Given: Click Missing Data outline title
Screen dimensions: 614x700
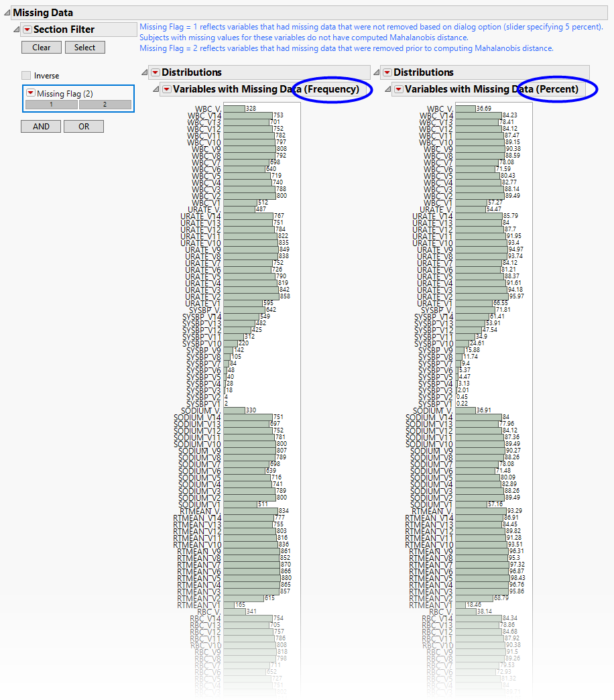Looking at the screenshot, I should [43, 13].
